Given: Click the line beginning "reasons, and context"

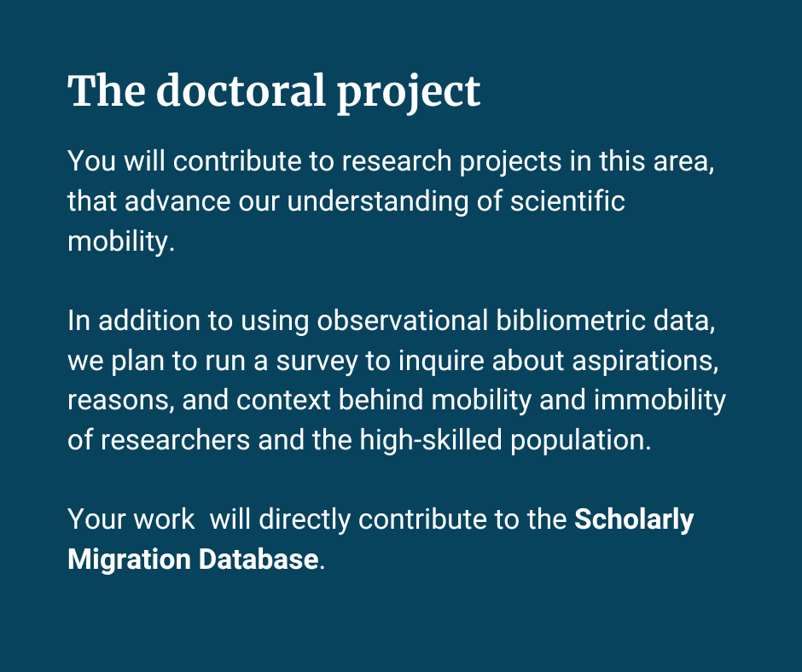Looking at the screenshot, I should pos(396,400).
